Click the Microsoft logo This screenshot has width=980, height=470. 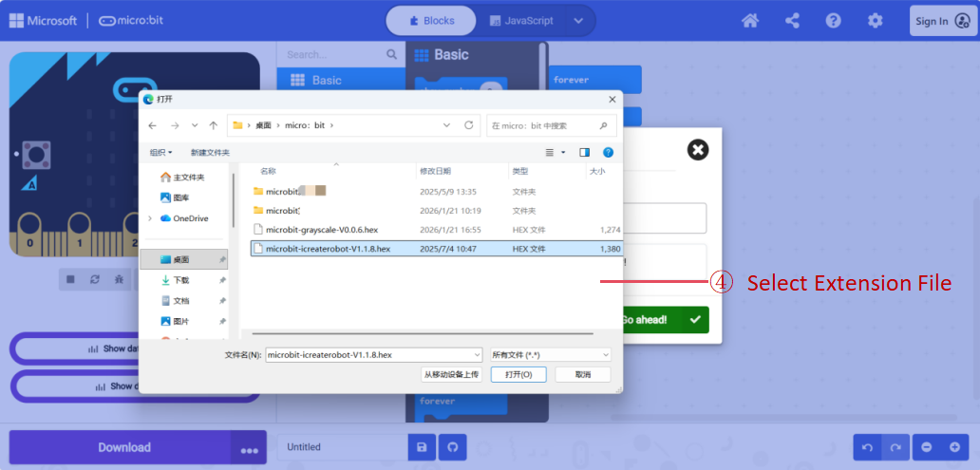coord(43,21)
